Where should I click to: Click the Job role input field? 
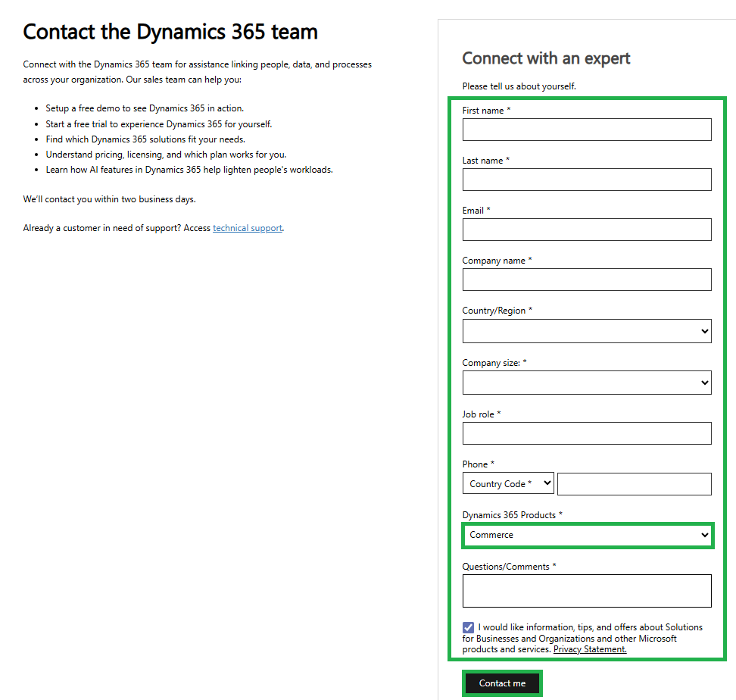[x=587, y=433]
